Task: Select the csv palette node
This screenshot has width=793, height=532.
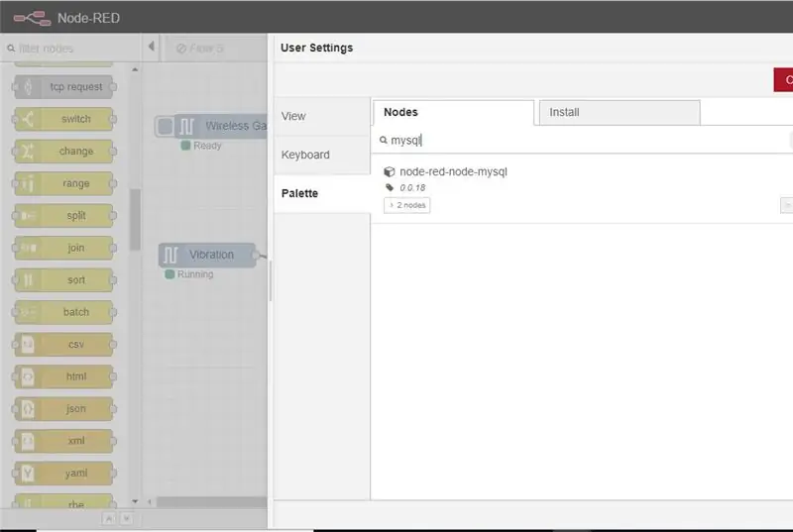Action: point(64,345)
